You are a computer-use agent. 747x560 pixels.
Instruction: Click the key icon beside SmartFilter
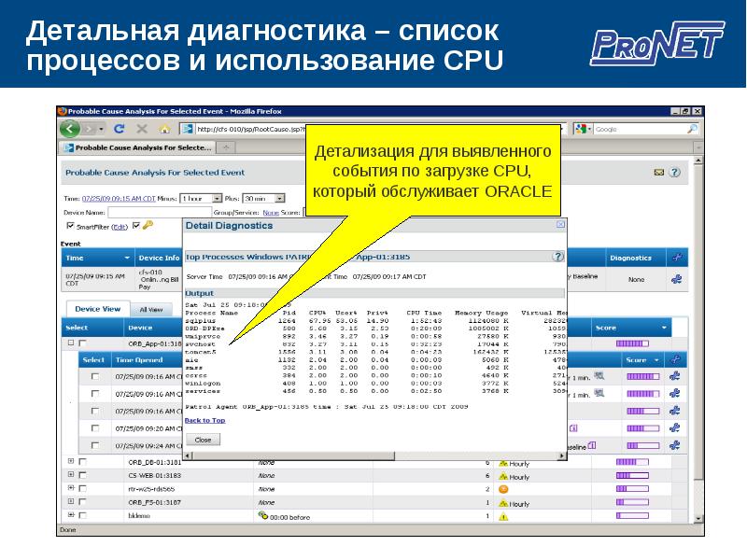(x=148, y=225)
